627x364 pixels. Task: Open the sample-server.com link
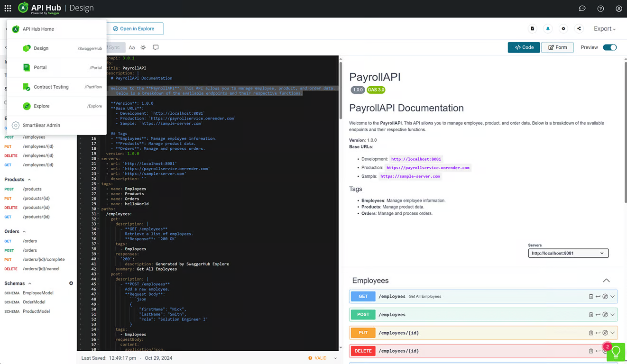(x=410, y=176)
